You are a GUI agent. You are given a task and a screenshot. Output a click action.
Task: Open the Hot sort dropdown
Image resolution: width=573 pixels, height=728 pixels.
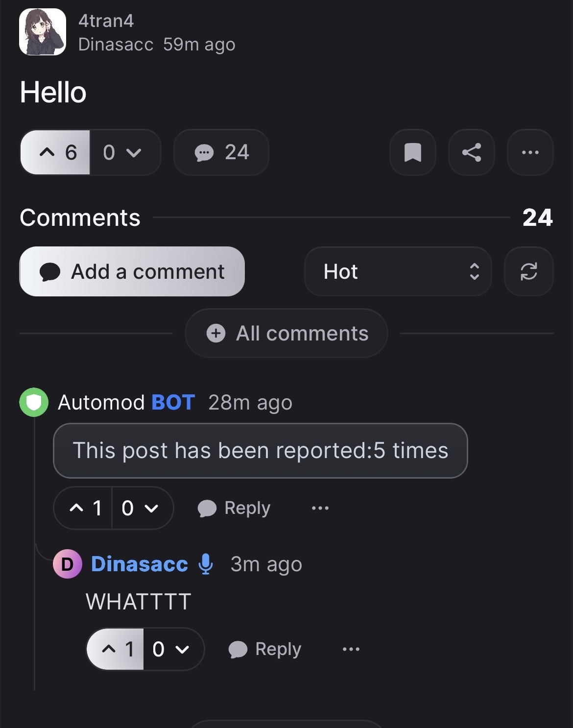click(398, 271)
